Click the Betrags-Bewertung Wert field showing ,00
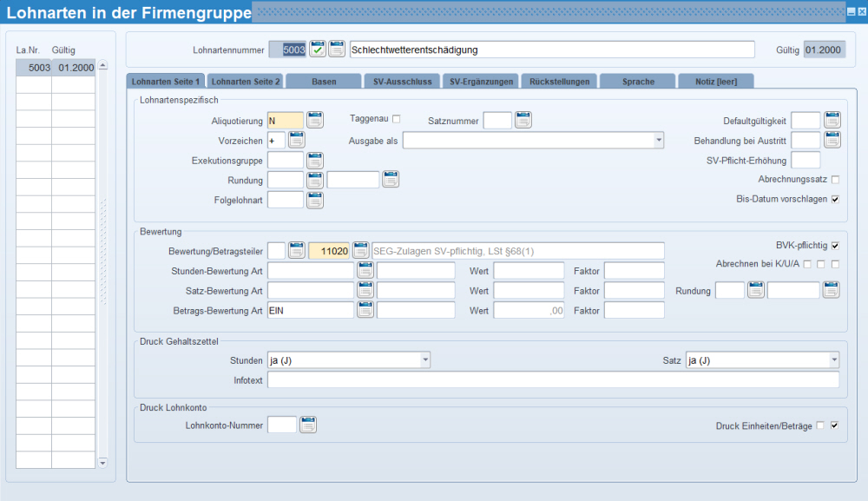 coord(529,310)
